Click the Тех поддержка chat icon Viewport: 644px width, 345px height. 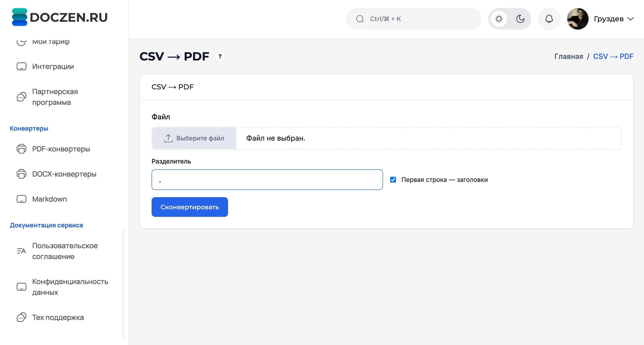tap(22, 317)
